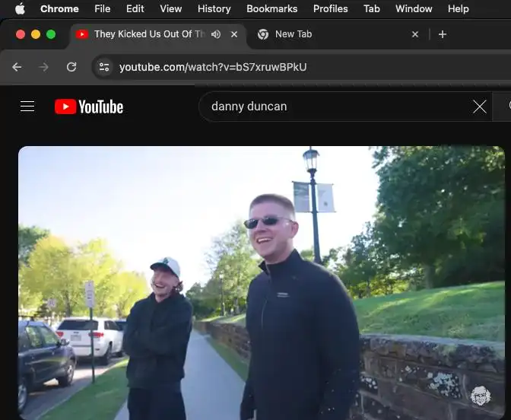Open the Chrome application menu
Screen dimensions: 511x420
[59, 9]
